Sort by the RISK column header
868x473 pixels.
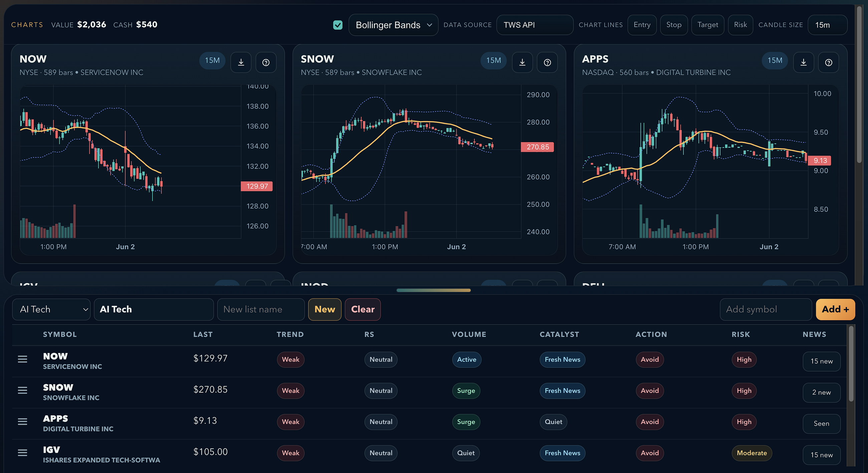740,335
